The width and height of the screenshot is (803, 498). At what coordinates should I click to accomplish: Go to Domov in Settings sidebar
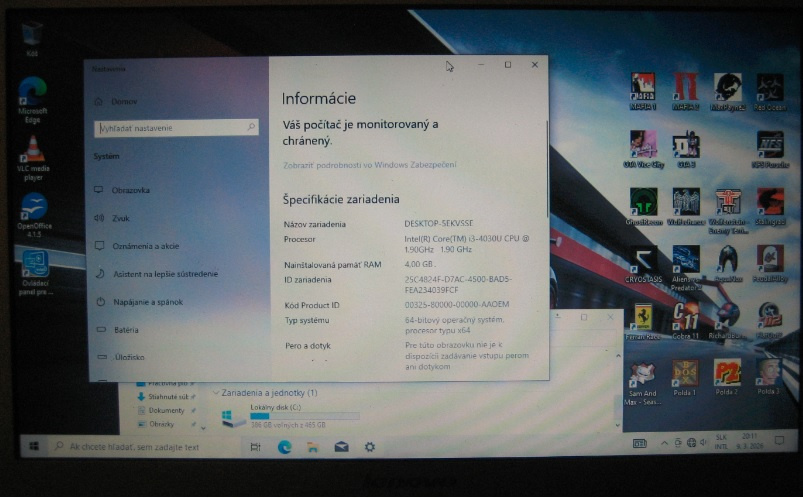[124, 101]
